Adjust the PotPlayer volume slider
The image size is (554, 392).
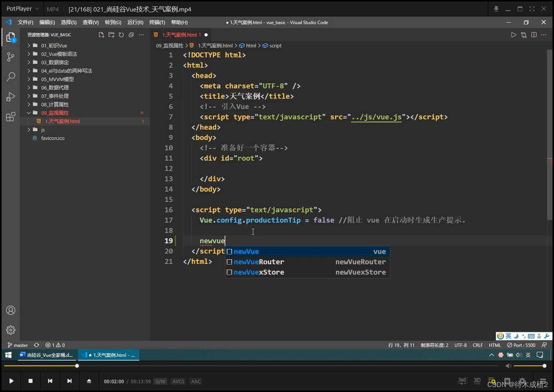pyautogui.click(x=530, y=366)
